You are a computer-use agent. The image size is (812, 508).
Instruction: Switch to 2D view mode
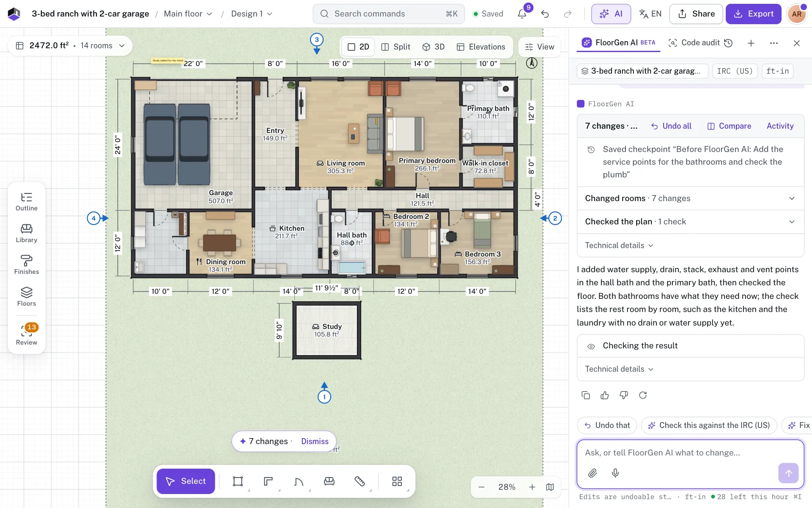coord(358,47)
